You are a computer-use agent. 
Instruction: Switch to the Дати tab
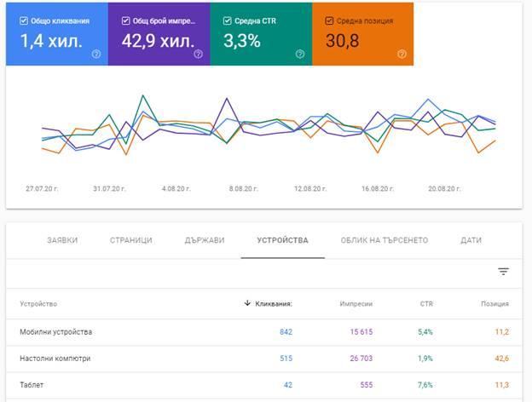(471, 240)
